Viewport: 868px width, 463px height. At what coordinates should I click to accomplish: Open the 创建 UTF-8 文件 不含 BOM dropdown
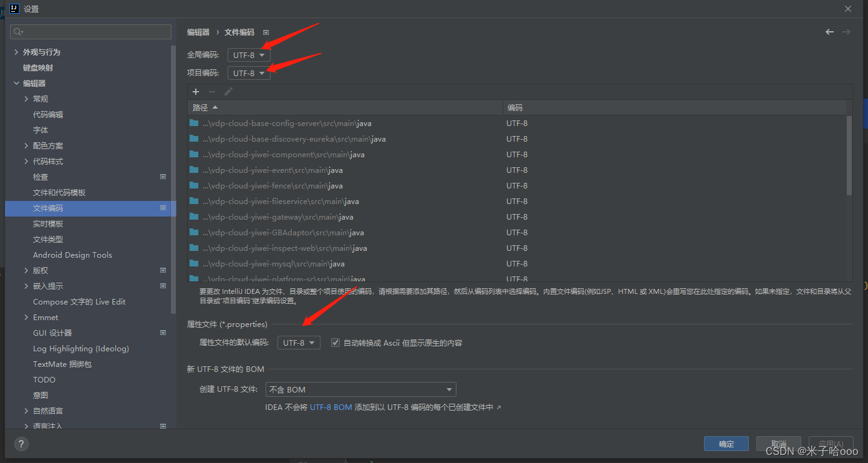361,389
